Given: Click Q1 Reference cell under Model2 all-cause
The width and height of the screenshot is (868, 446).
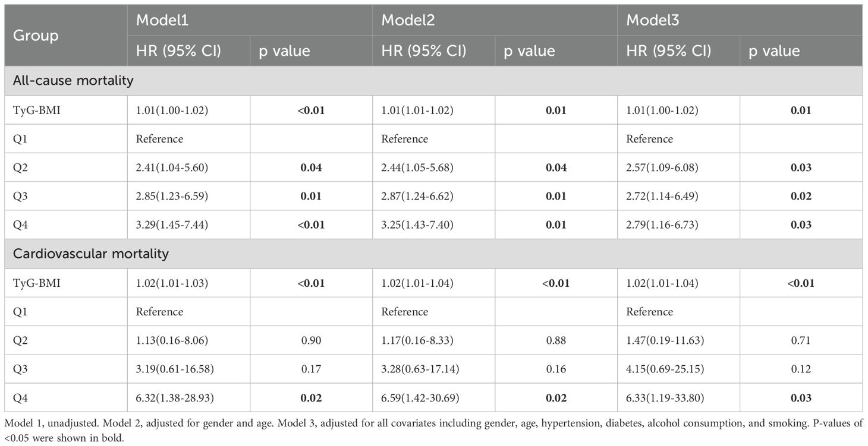Looking at the screenshot, I should click(x=404, y=139).
